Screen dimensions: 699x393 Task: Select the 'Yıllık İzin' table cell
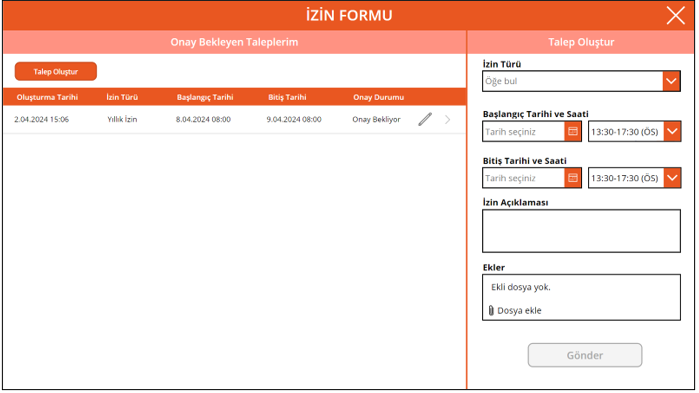click(122, 119)
